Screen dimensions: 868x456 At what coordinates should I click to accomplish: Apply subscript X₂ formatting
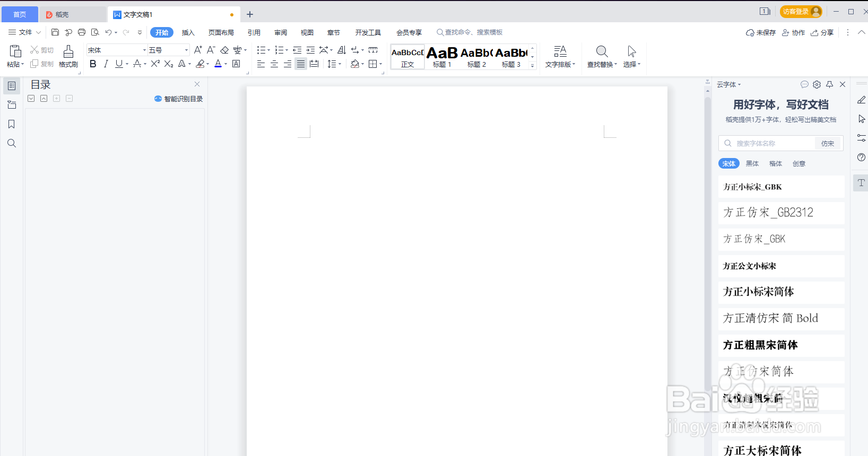click(169, 64)
